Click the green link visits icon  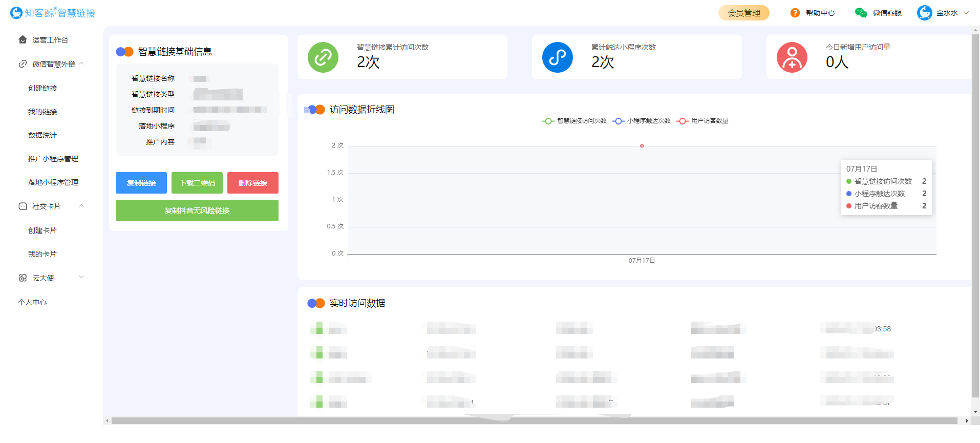[x=323, y=57]
